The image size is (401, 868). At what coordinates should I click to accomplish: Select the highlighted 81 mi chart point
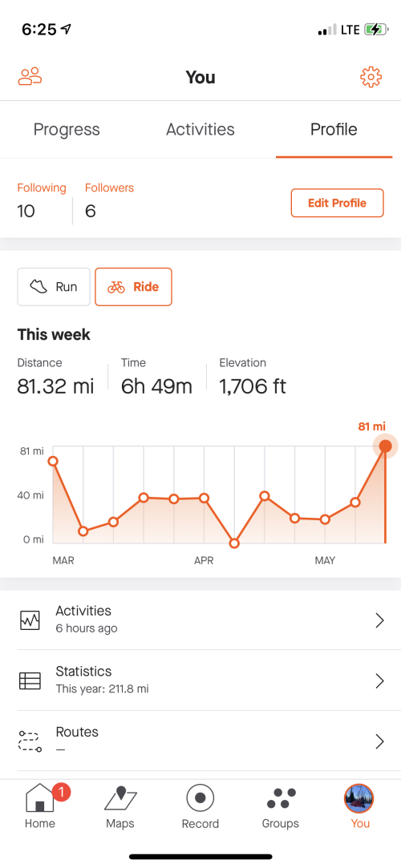pyautogui.click(x=385, y=446)
